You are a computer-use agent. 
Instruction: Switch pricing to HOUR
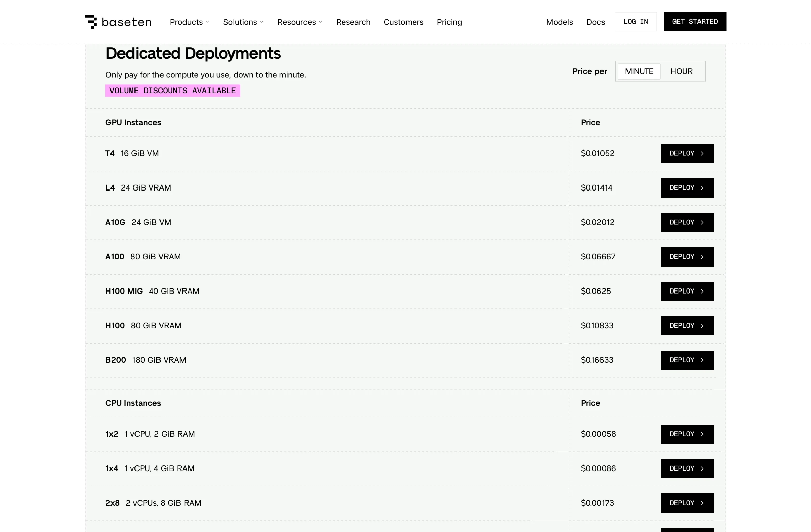pyautogui.click(x=682, y=71)
